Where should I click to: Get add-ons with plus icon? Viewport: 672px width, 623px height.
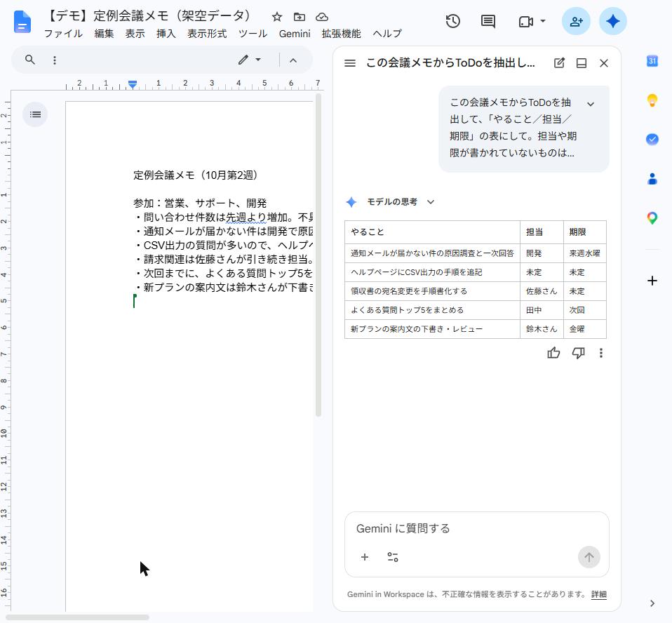coord(652,281)
